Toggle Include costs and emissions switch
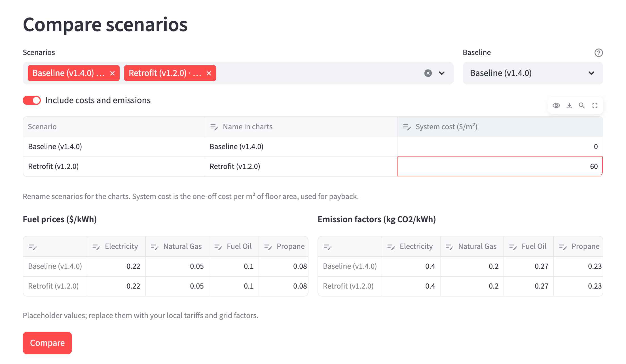Image resolution: width=626 pixels, height=364 pixels. pos(32,100)
